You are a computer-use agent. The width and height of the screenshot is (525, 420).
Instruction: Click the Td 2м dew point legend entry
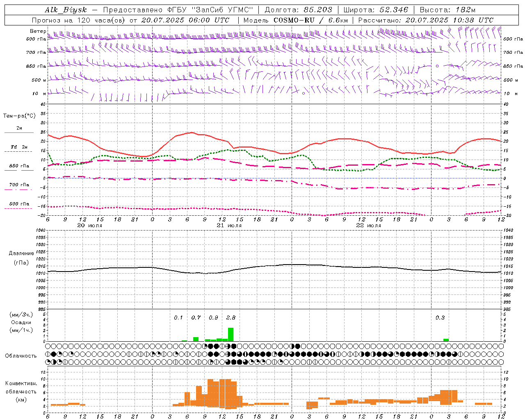click(19, 147)
